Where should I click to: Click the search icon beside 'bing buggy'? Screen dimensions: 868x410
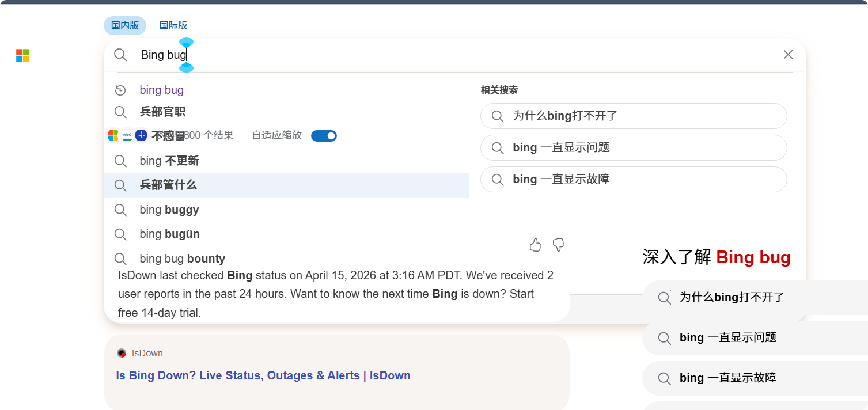click(120, 210)
